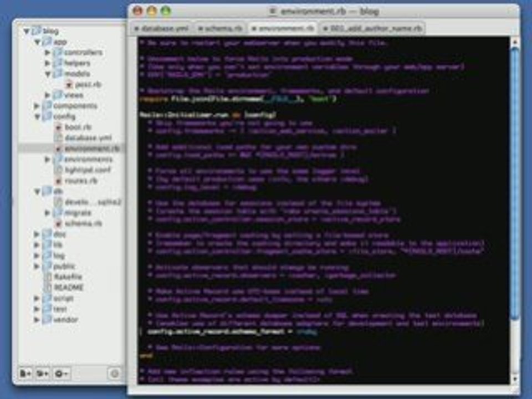This screenshot has width=532, height=399.
Task: Click the editor scrollbar down arrow
Action: coord(515,378)
